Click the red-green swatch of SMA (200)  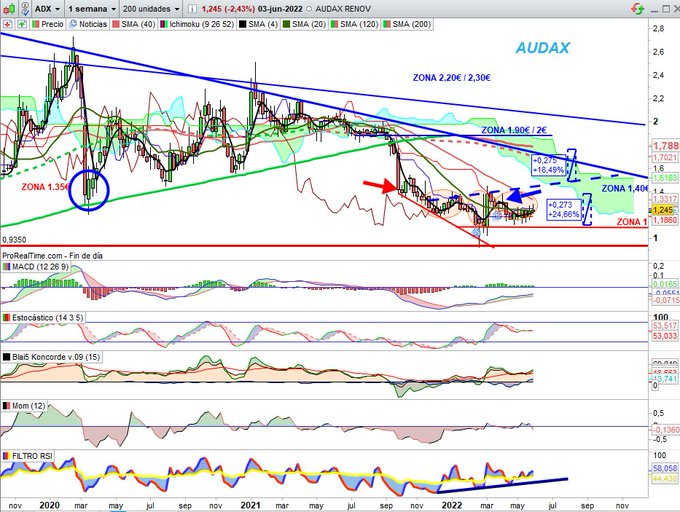pyautogui.click(x=386, y=24)
